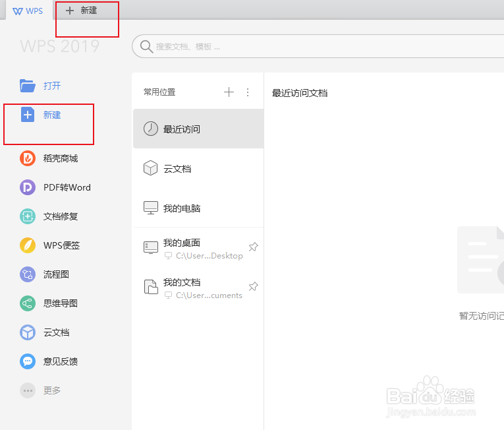504x430 pixels.
Task: Click the 文档修复 label
Action: (61, 216)
